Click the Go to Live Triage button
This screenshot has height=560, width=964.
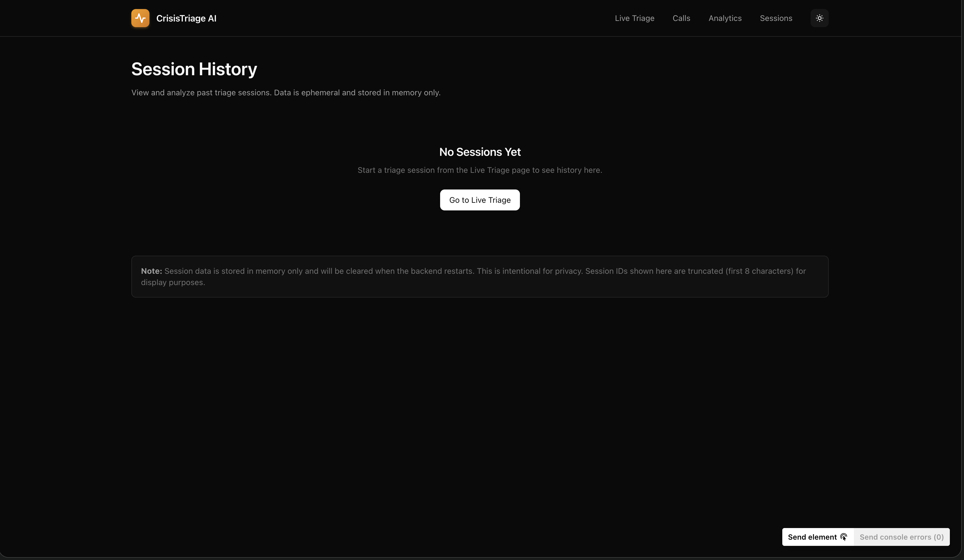(x=480, y=200)
